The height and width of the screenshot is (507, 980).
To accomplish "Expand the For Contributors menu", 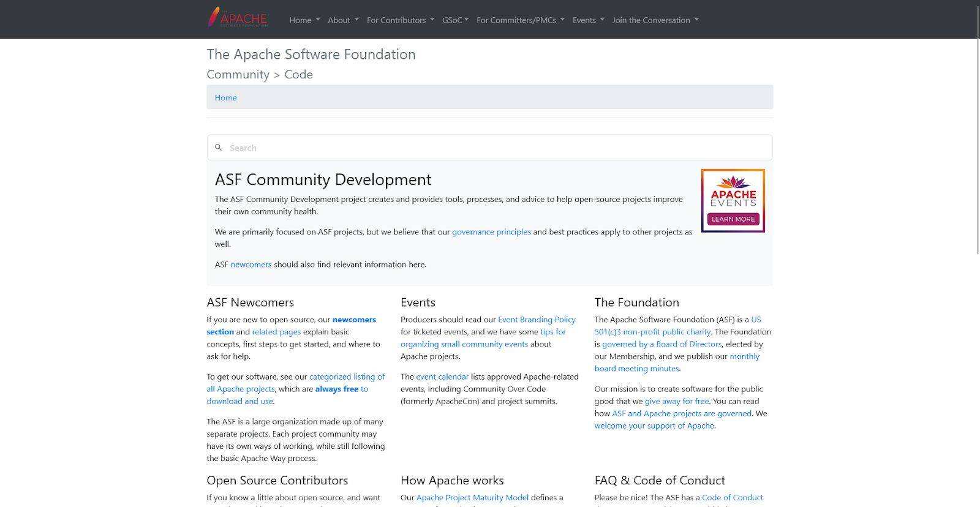I will coord(400,20).
